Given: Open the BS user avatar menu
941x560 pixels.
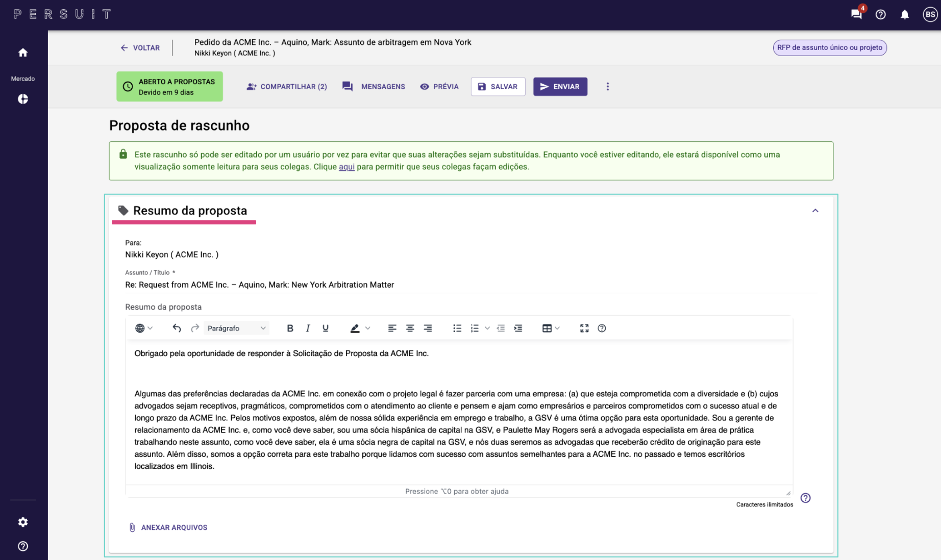Looking at the screenshot, I should coord(930,14).
